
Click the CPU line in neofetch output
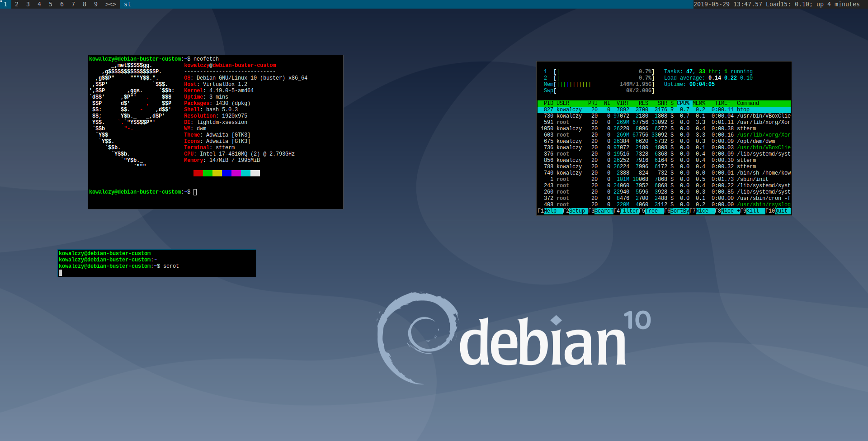tap(239, 154)
